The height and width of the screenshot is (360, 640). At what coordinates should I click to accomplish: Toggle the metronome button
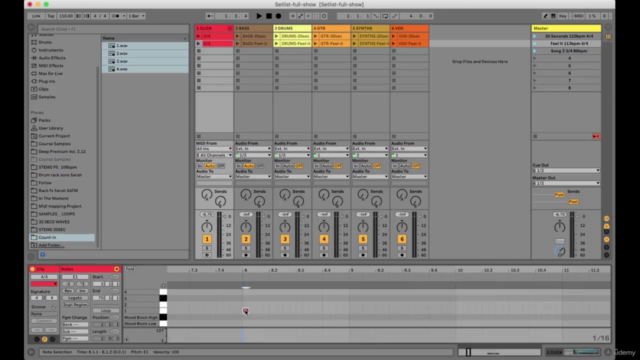(116, 16)
